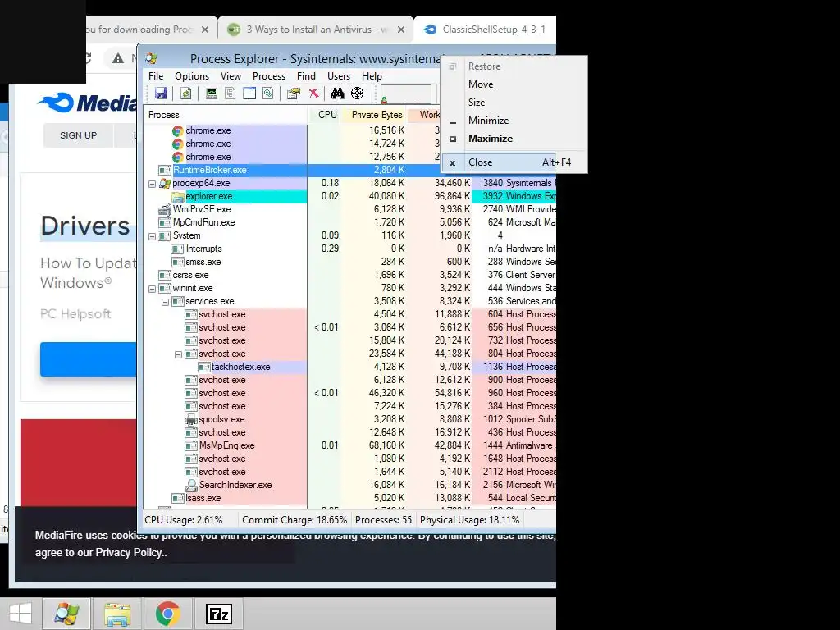Choose Size from the window system menu

pos(514,103)
